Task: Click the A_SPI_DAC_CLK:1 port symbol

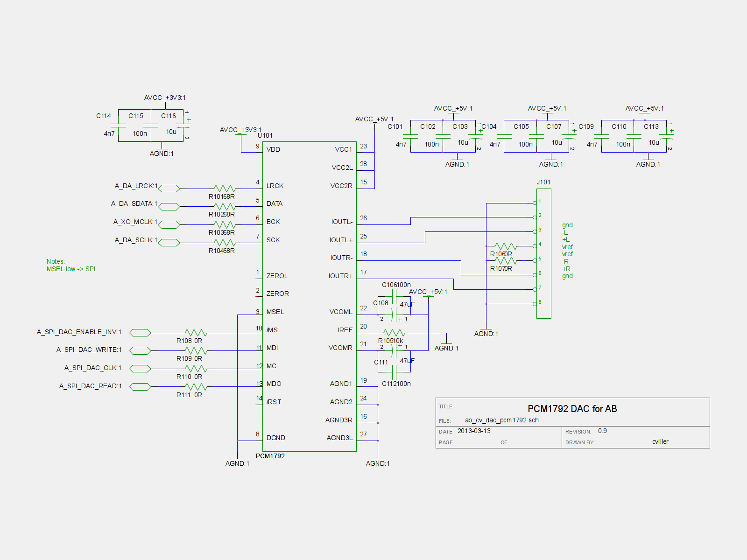Action: 140,369
